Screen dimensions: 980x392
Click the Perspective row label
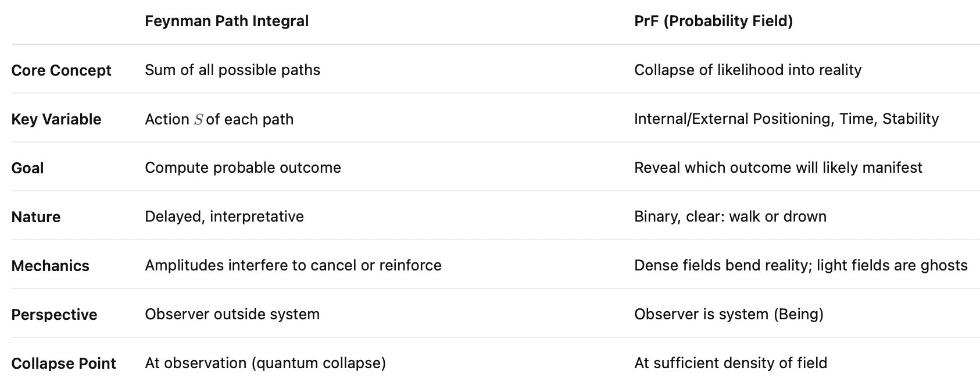54,315
